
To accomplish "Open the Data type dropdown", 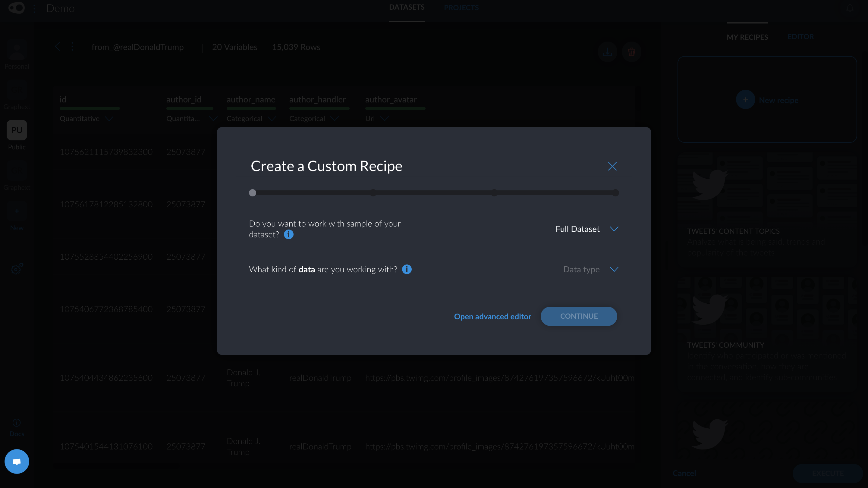I will (x=590, y=269).
